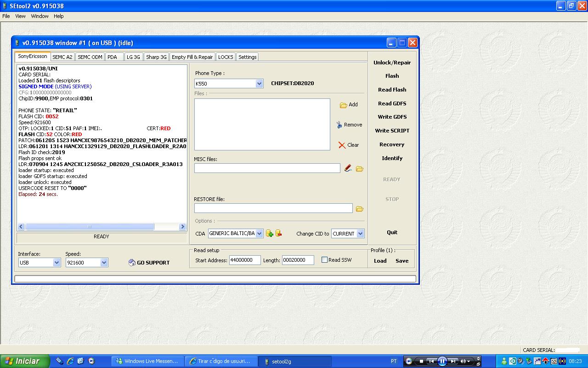Click the Length input field
Image resolution: width=588 pixels, height=368 pixels.
298,260
